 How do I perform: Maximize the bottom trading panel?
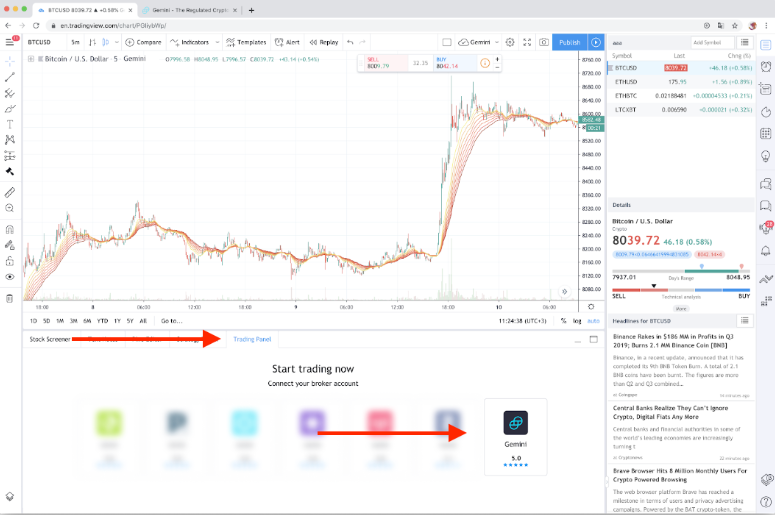point(594,340)
